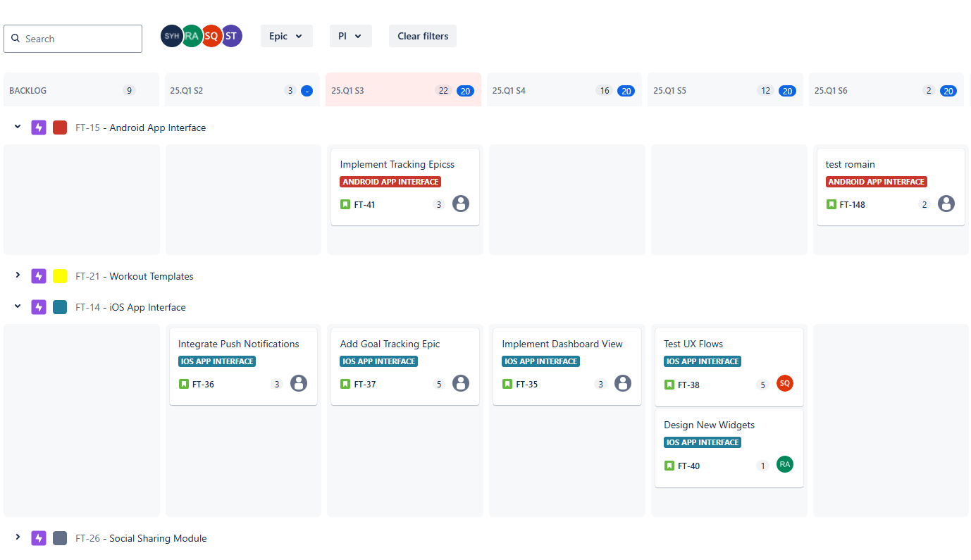Screen dimensions: 971x560
Task: Click the story type icon on FT-148
Action: tap(831, 204)
